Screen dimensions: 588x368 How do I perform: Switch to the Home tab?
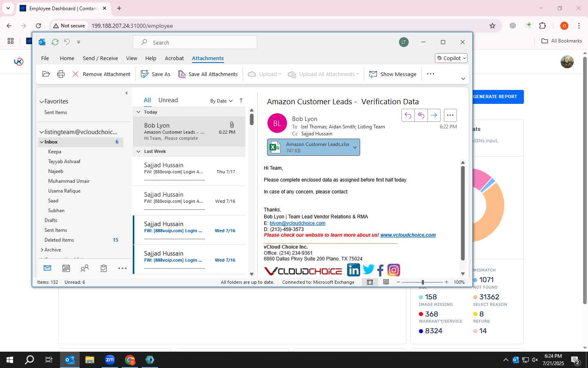(67, 58)
